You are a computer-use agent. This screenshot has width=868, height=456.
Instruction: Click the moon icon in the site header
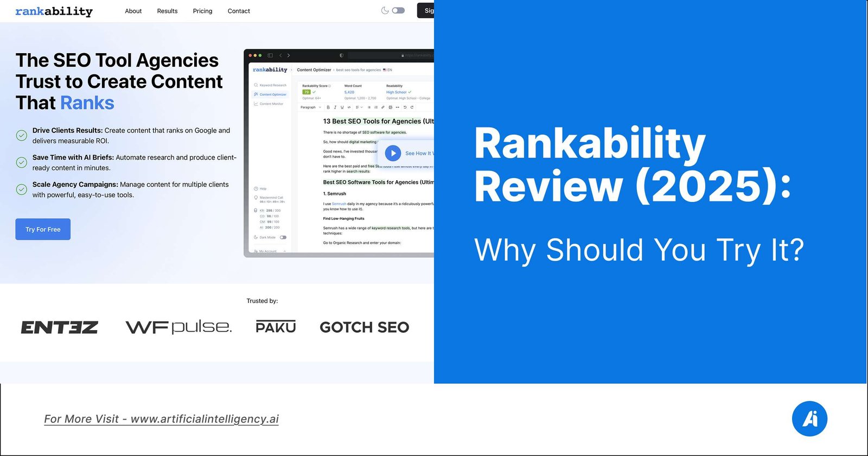[x=385, y=10]
